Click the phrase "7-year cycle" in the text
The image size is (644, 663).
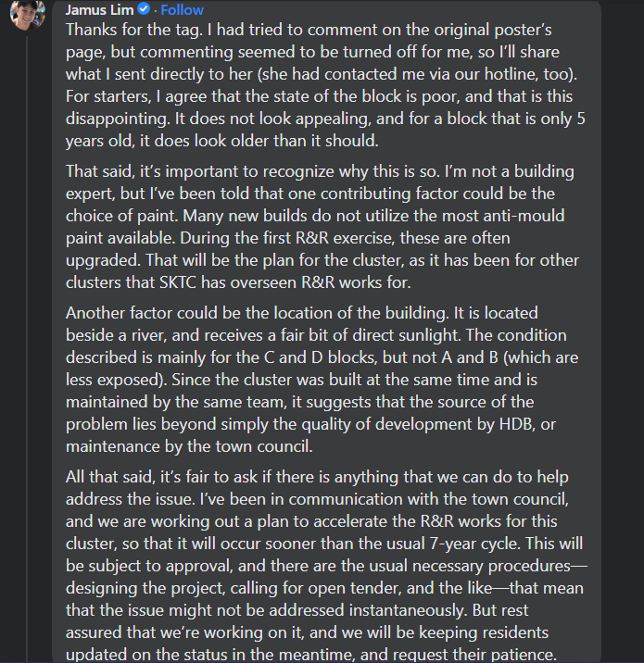[x=474, y=544]
